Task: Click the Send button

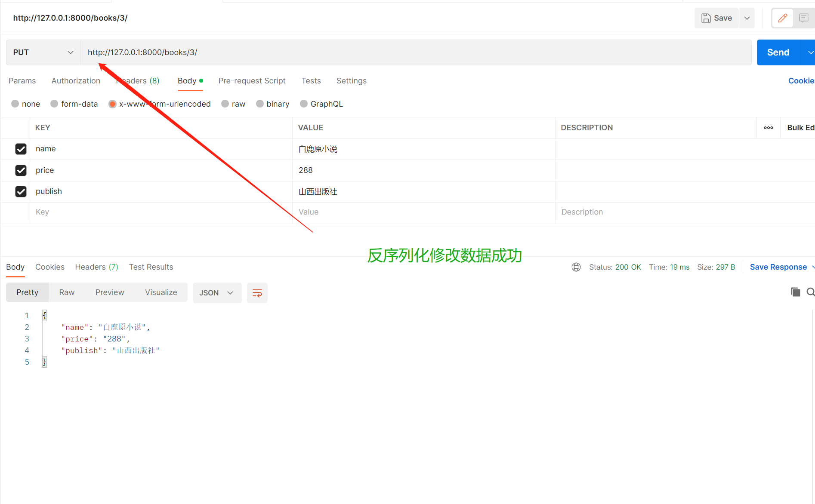Action: (x=778, y=52)
